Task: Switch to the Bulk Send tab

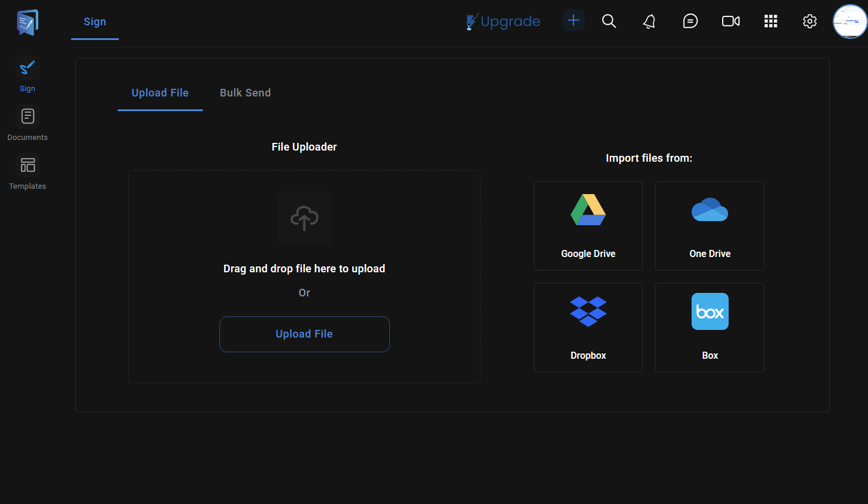Action: point(245,93)
